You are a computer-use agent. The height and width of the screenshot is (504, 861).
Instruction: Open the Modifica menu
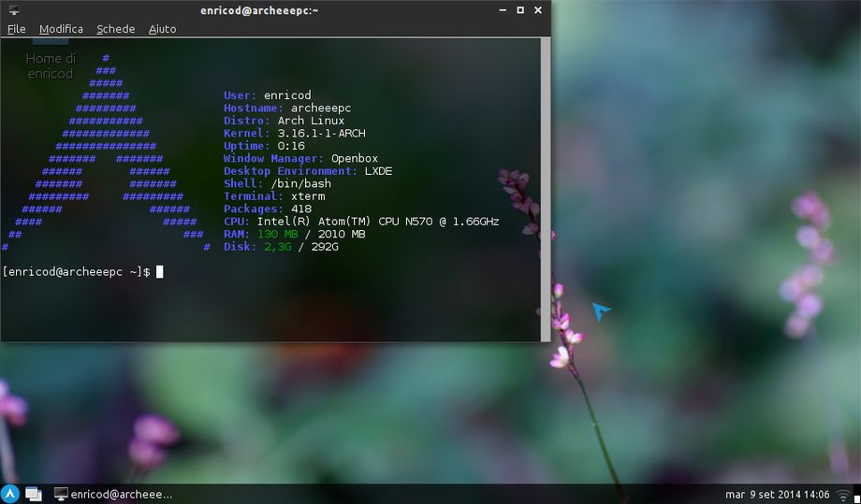pos(61,29)
